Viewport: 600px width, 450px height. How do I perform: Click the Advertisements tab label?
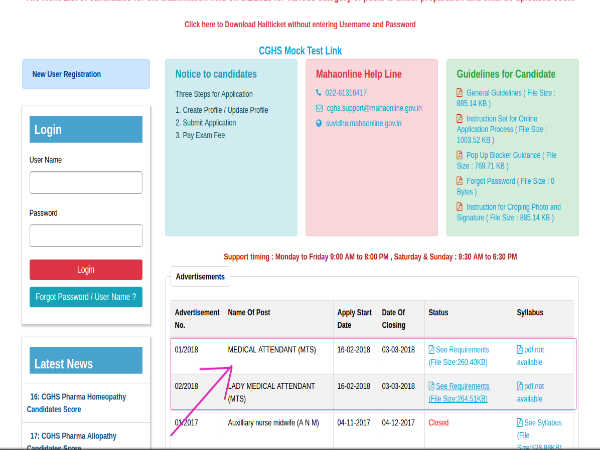tap(200, 277)
